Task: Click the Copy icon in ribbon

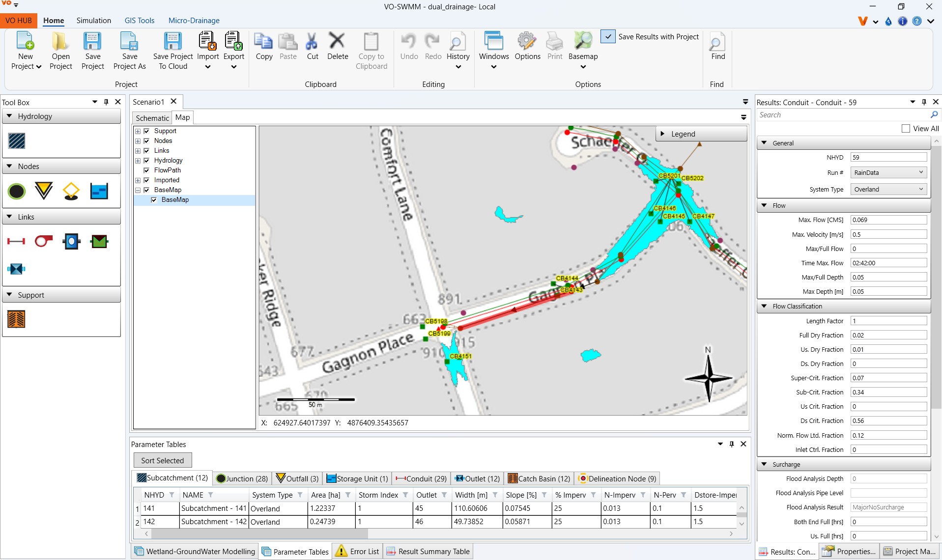Action: tap(263, 42)
